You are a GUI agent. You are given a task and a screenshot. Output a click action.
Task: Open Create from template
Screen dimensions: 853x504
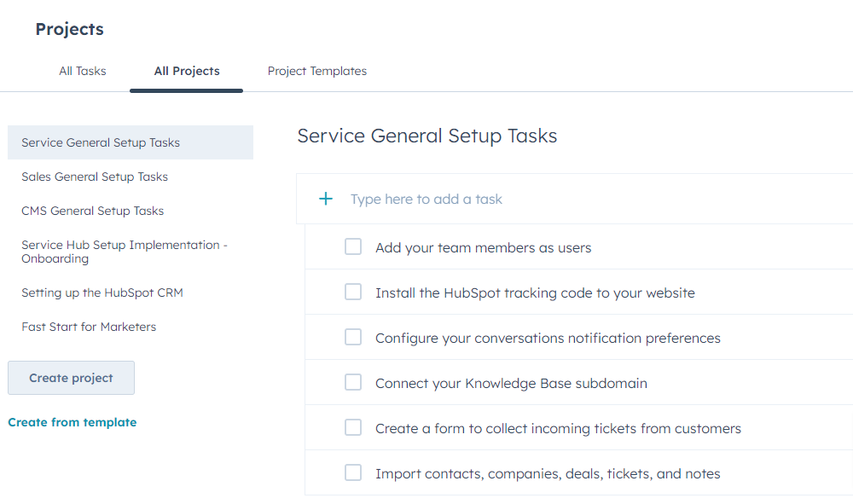coord(72,421)
